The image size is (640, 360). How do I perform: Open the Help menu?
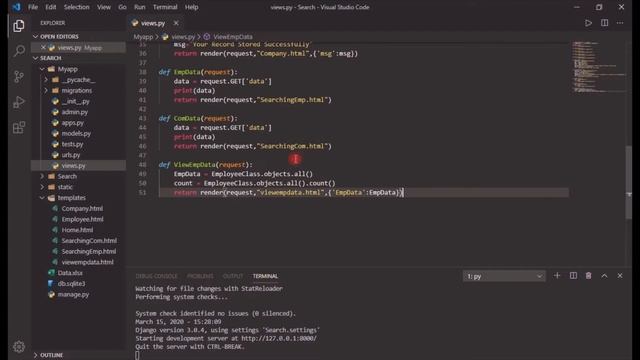(x=191, y=7)
